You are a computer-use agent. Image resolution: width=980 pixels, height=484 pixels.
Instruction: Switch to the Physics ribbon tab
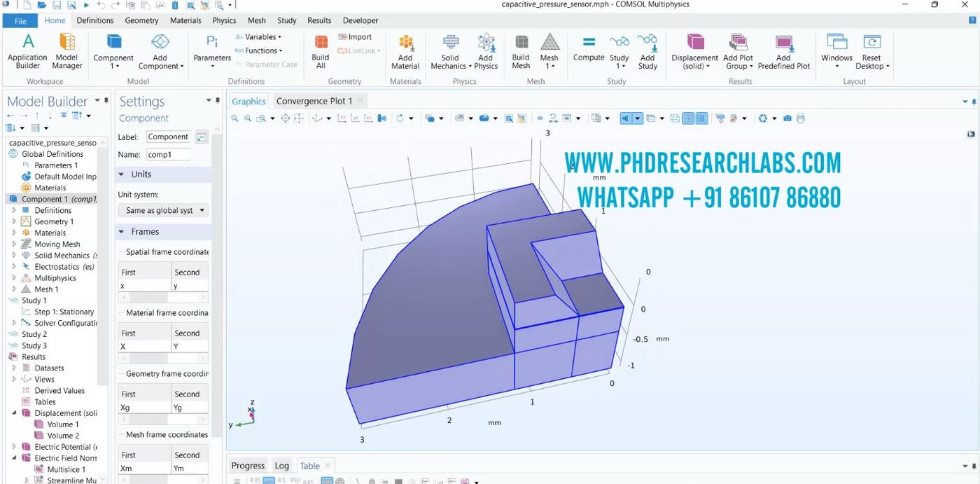224,21
